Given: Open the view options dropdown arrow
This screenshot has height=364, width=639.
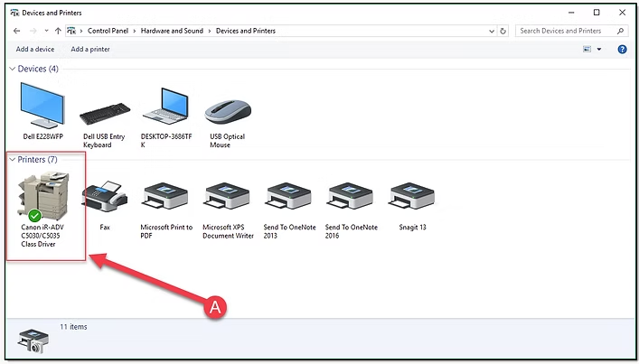Looking at the screenshot, I should (598, 50).
